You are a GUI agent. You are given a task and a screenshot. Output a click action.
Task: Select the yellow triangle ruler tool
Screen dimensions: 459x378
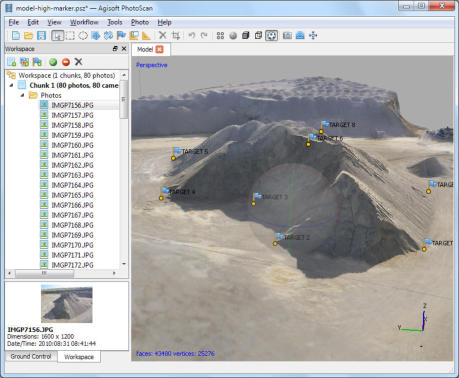pos(146,35)
